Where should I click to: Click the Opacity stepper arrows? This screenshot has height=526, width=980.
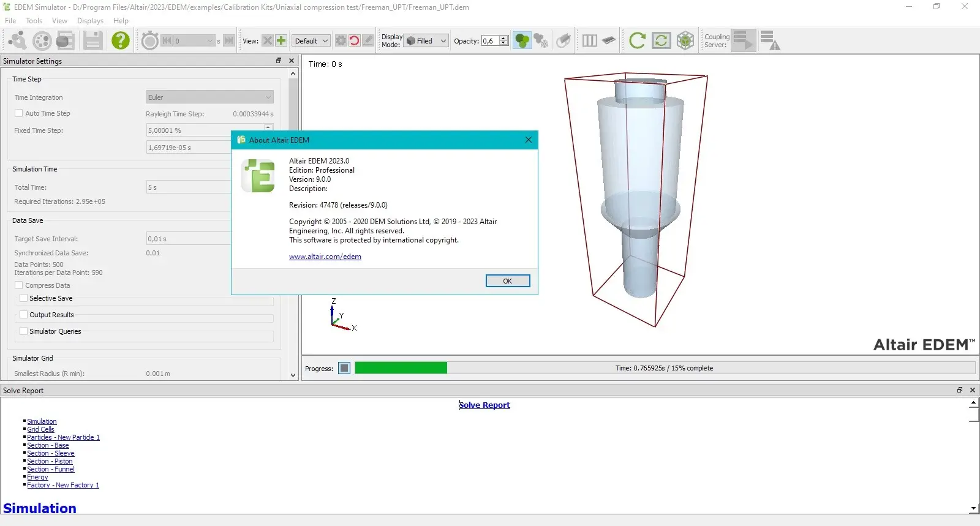pos(503,41)
